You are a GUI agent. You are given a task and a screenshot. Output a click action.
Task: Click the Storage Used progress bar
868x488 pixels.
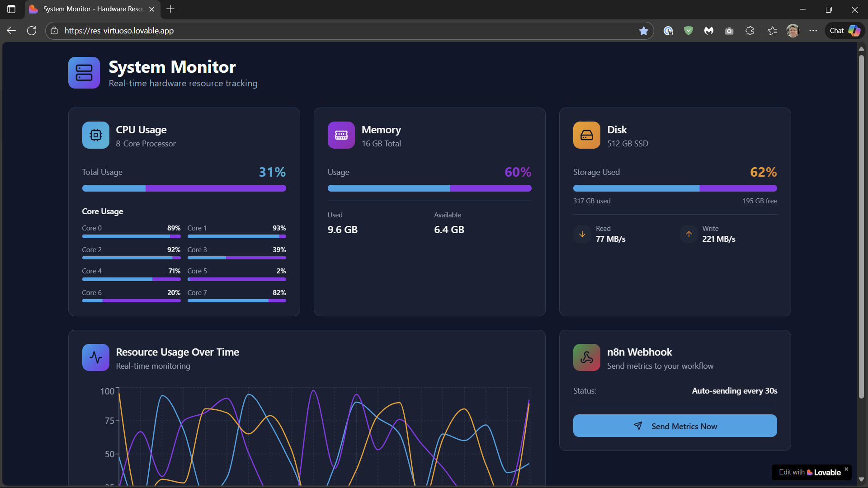point(675,188)
